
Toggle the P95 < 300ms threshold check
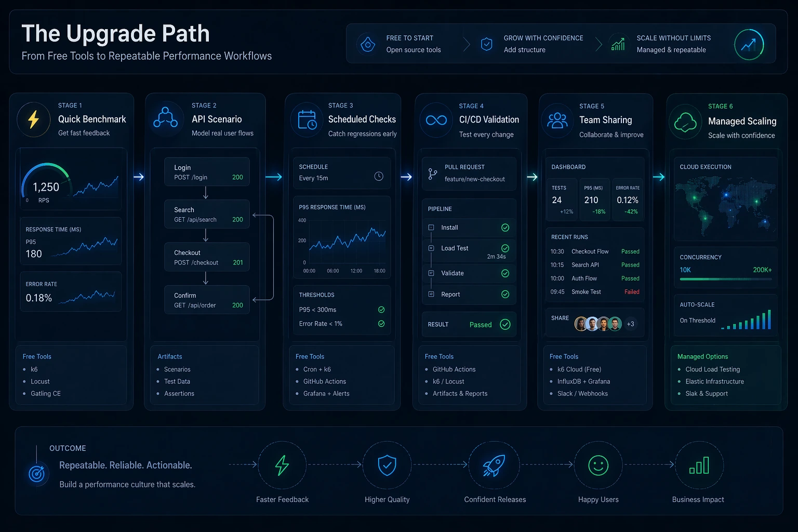(381, 309)
